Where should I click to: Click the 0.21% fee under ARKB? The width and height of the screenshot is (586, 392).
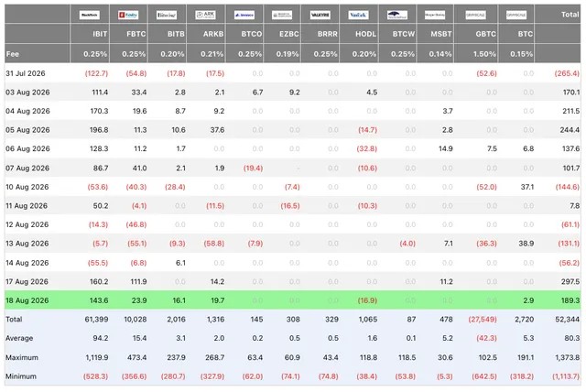(212, 54)
